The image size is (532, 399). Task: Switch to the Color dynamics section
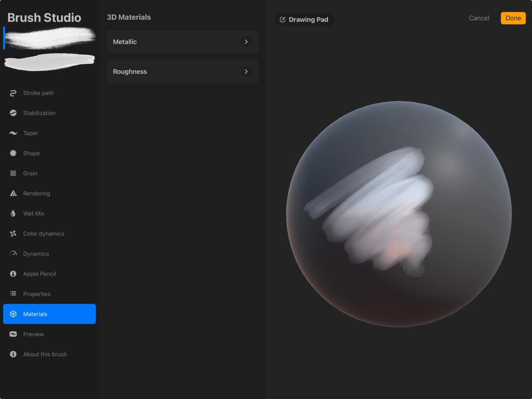49,234
